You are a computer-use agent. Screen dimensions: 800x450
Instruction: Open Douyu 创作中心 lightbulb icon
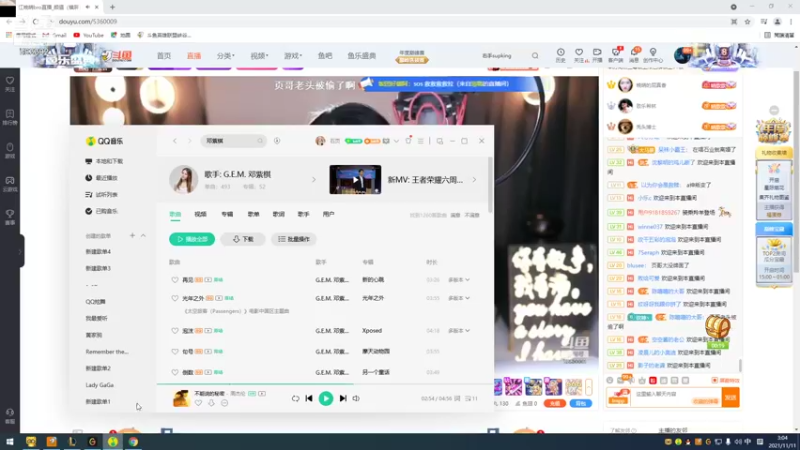(653, 55)
